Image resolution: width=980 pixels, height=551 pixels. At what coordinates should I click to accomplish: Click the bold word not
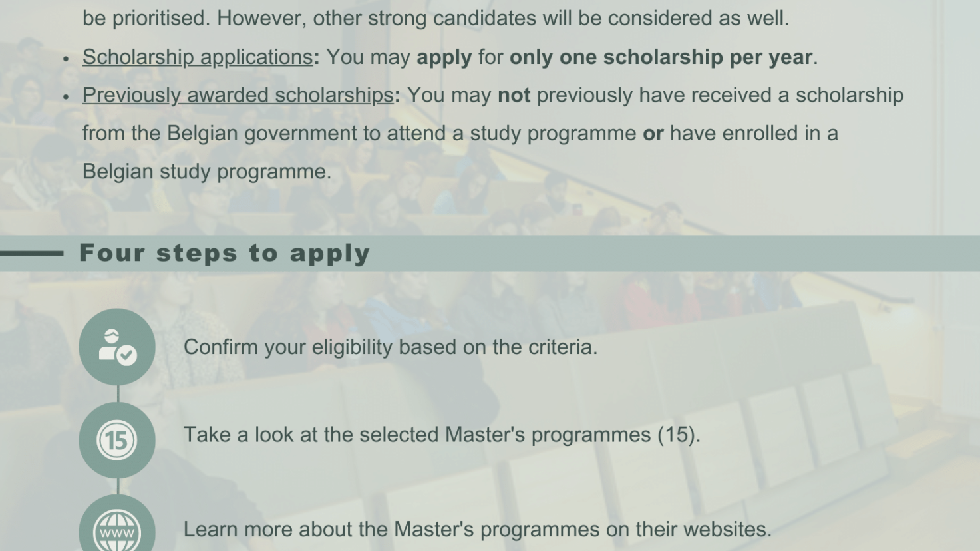514,96
